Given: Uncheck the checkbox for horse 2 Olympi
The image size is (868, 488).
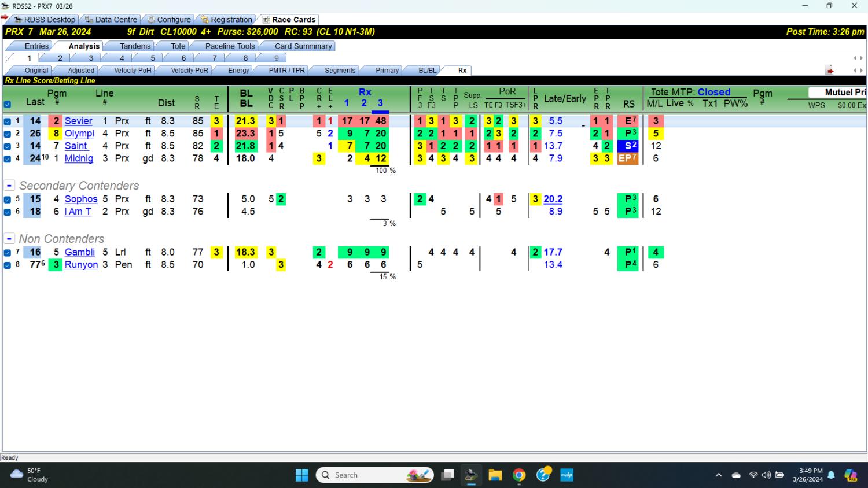Looking at the screenshot, I should coord(8,134).
